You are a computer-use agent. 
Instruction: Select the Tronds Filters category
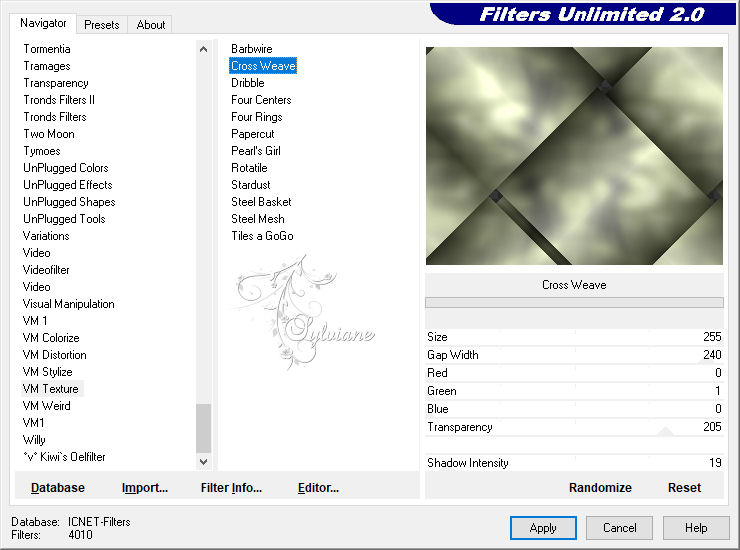click(55, 117)
